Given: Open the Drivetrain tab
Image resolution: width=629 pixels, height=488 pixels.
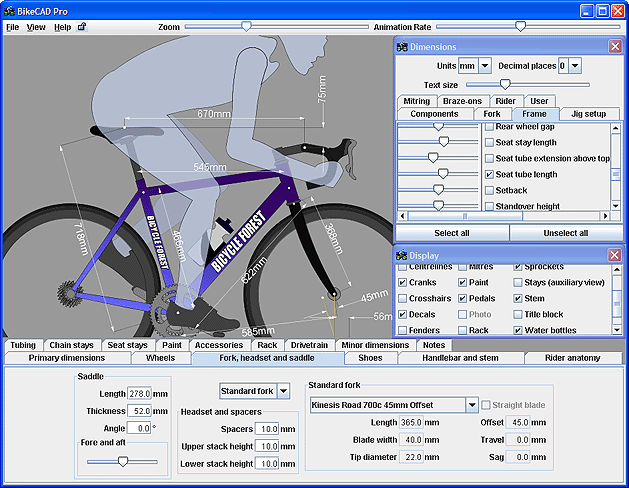Looking at the screenshot, I should (308, 345).
